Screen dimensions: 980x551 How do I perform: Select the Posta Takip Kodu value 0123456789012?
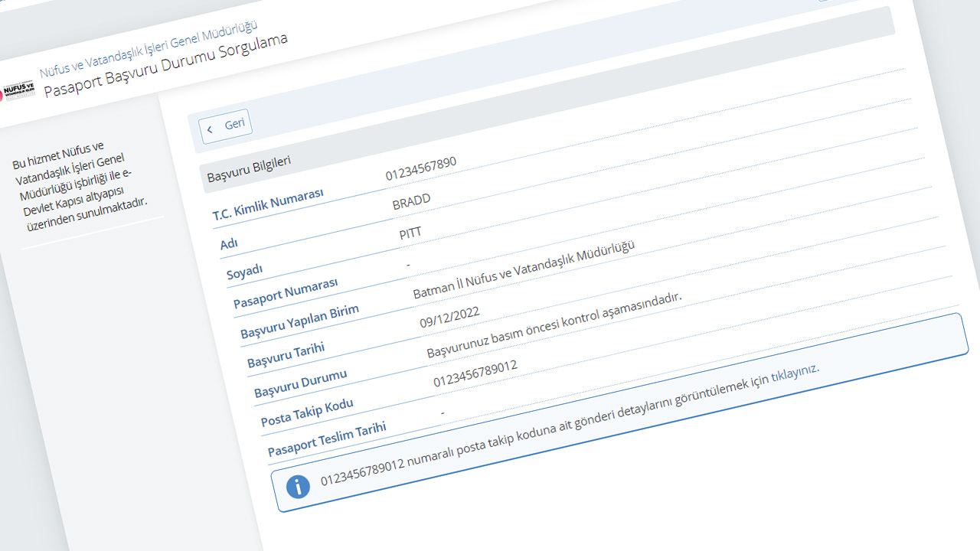pos(475,373)
